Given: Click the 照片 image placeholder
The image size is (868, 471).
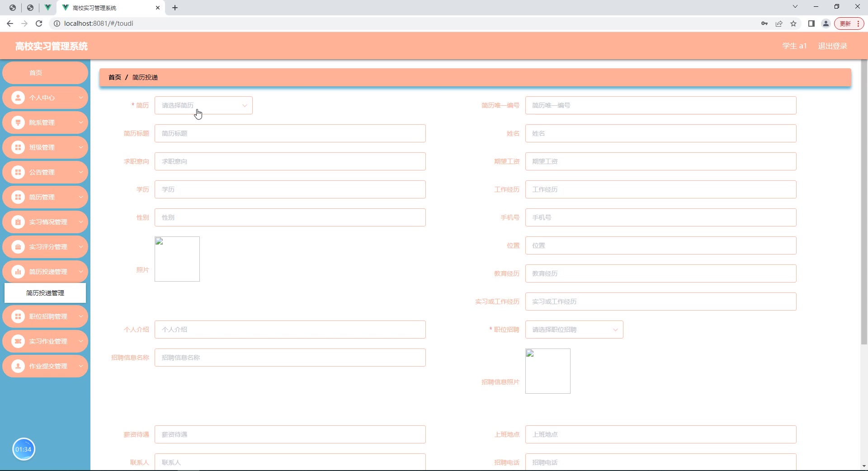Looking at the screenshot, I should click(x=177, y=259).
